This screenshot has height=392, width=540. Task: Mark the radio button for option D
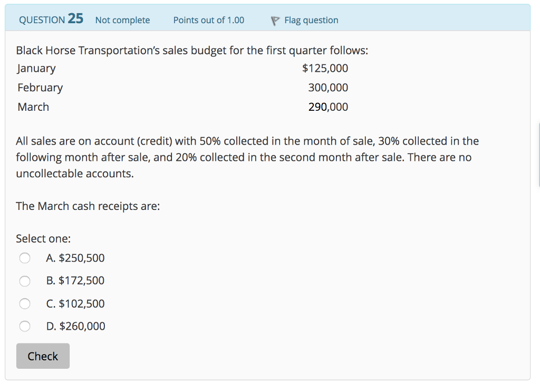click(25, 327)
